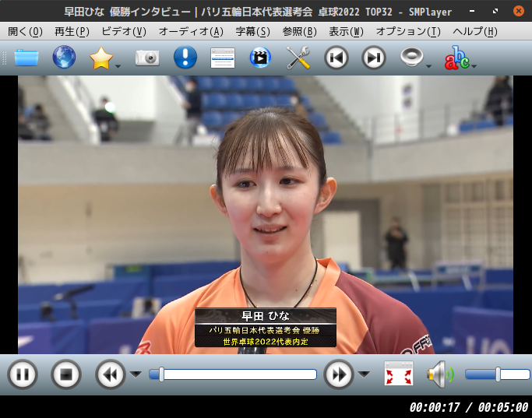Click the time display 00:00:17 / 00:05:00

(x=469, y=407)
